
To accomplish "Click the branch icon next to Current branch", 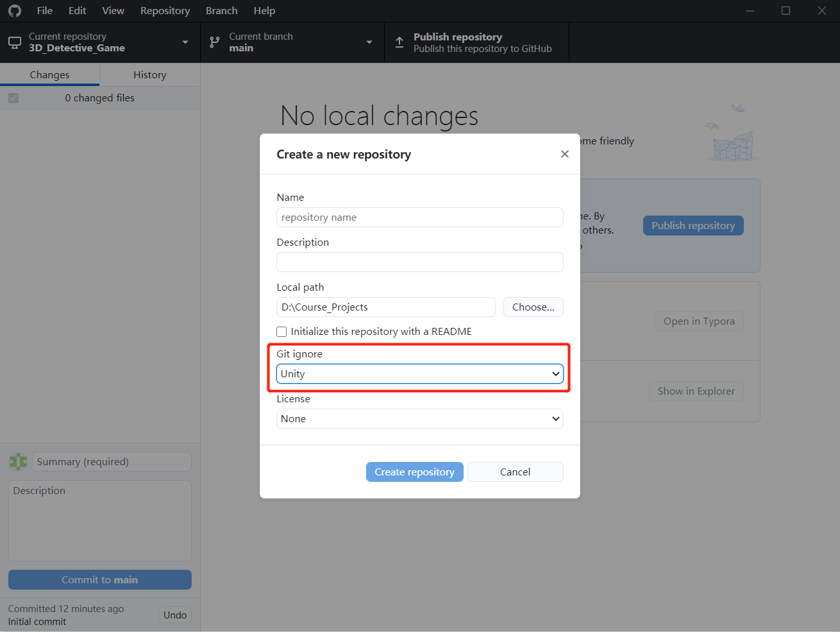I will 214,42.
